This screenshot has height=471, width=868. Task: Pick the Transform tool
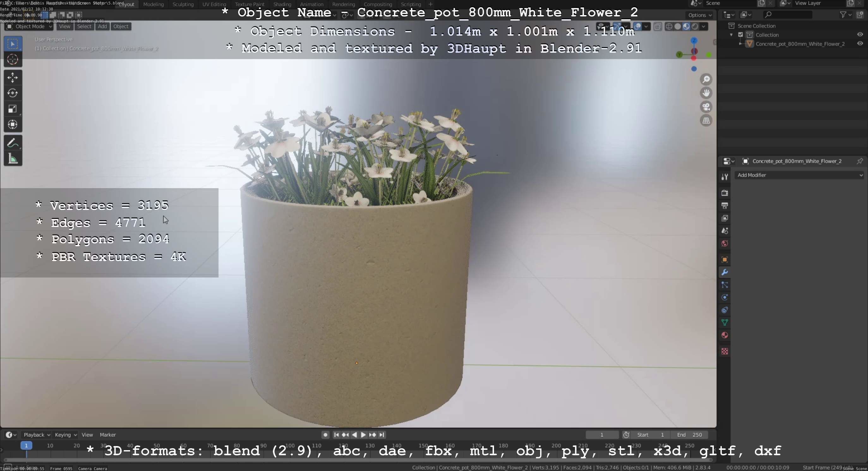[x=13, y=125]
